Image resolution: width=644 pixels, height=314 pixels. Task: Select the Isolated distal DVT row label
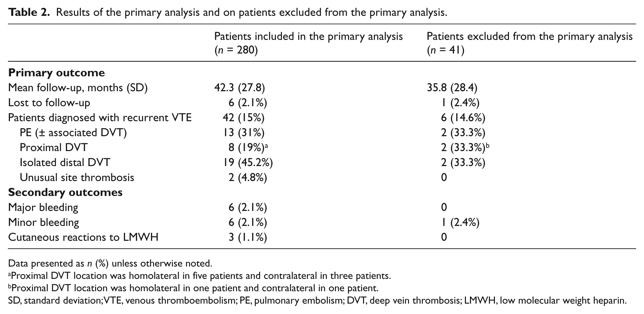(65, 163)
